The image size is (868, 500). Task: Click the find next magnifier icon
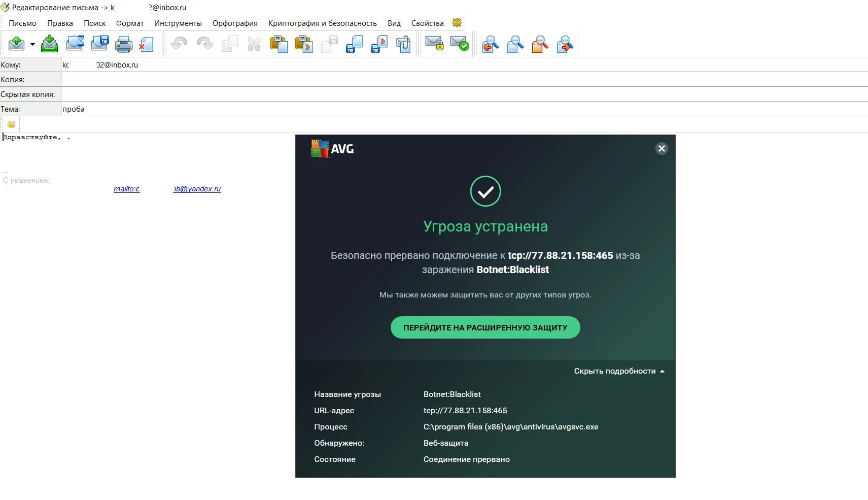tap(565, 44)
